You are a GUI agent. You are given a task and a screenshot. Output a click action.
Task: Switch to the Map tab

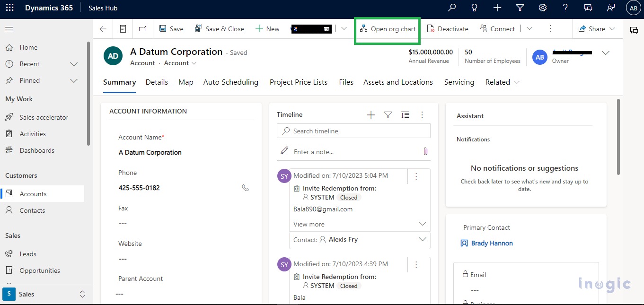click(x=186, y=82)
